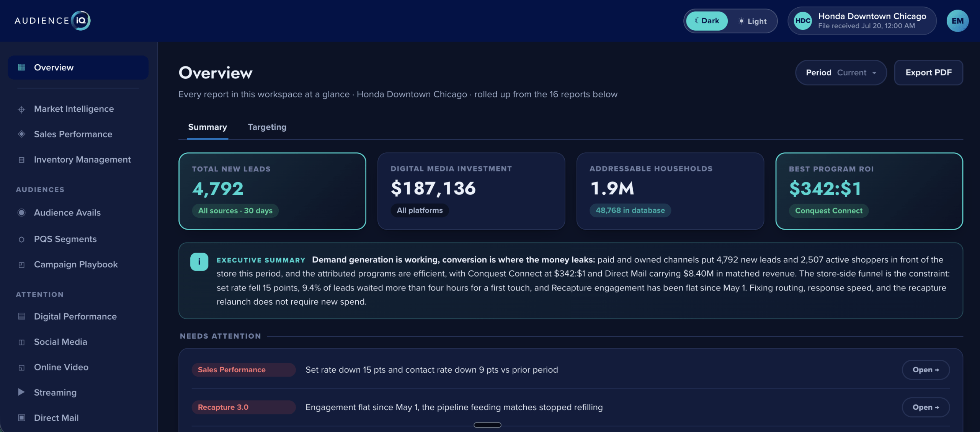Click the Inventory Management icon
The image size is (980, 432).
tap(21, 160)
